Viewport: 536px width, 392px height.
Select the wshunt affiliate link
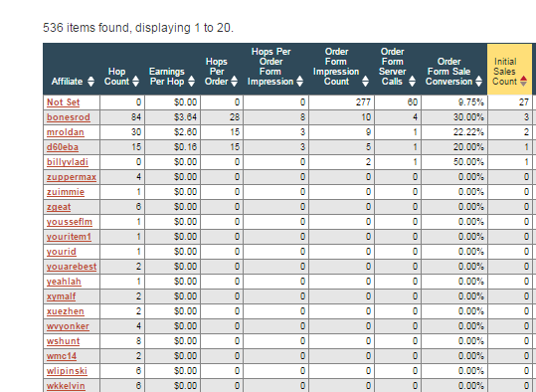[64, 341]
